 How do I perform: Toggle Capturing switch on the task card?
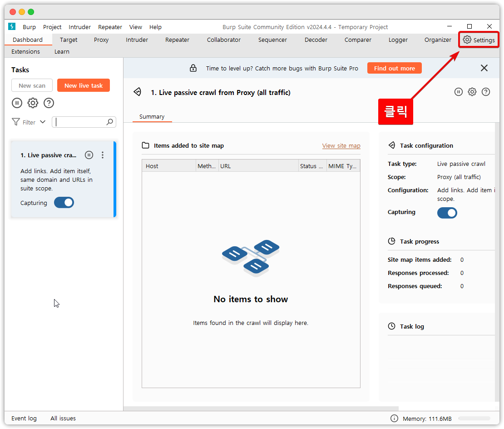point(64,203)
